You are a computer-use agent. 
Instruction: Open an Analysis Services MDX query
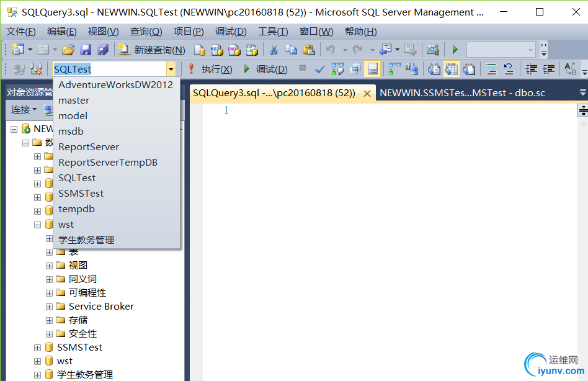pyautogui.click(x=216, y=50)
